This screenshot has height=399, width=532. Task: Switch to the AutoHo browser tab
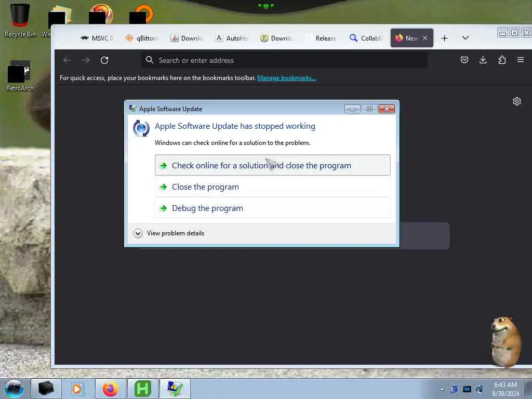[232, 38]
